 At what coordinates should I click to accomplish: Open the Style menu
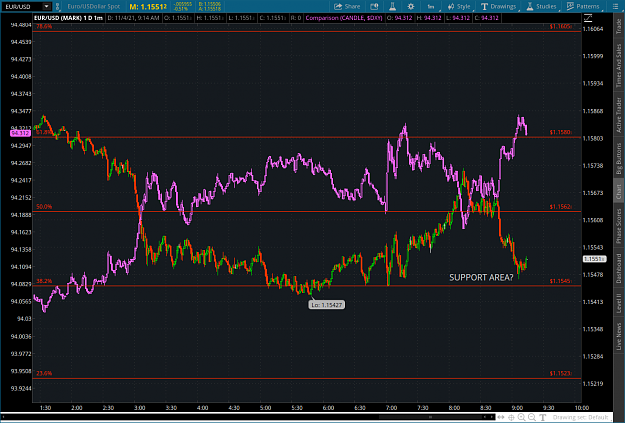pos(459,6)
